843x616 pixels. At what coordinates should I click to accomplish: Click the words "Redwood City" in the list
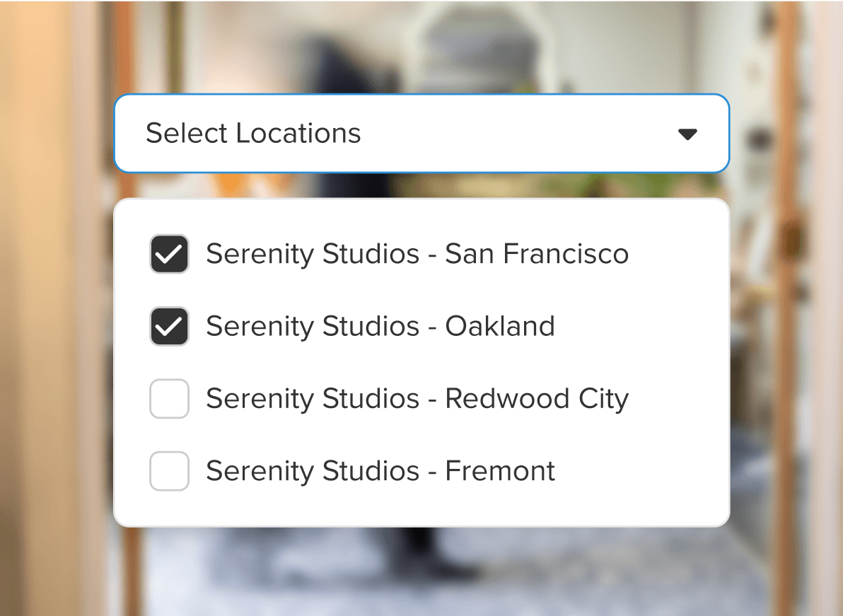[536, 399]
